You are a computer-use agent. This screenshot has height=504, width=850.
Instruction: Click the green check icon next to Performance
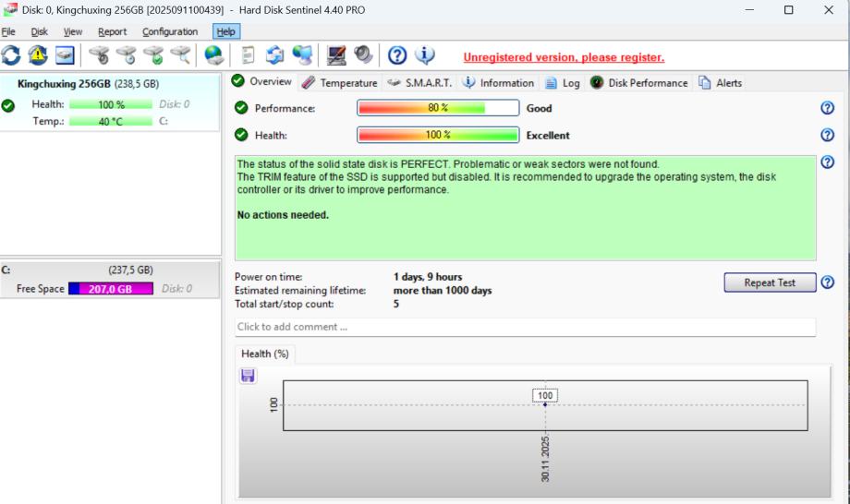241,108
